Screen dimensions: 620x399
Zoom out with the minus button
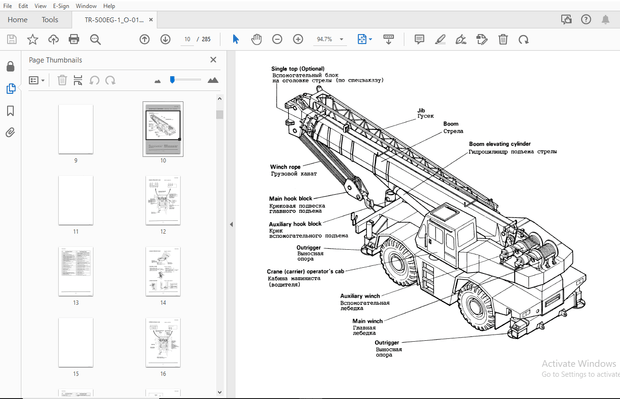pos(277,39)
